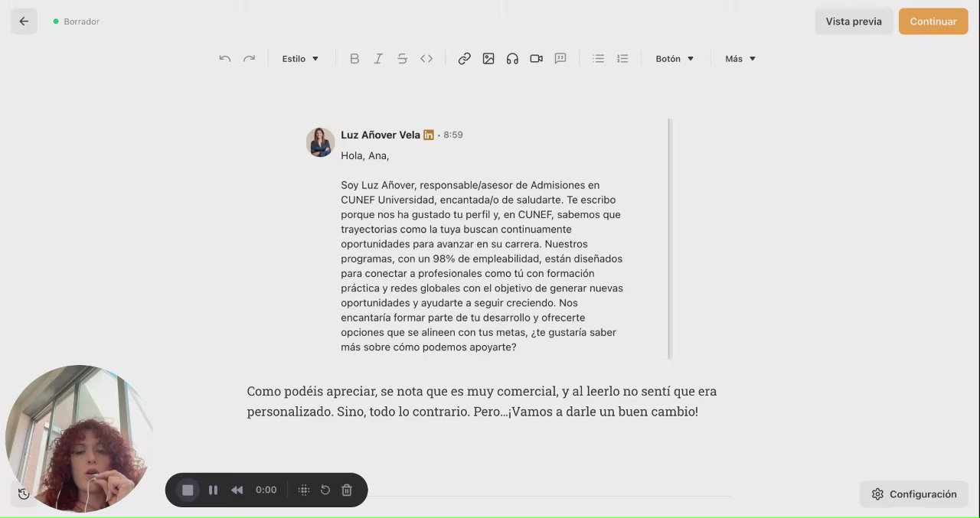
Task: Open the Estilo text style dropdown
Action: pos(300,59)
